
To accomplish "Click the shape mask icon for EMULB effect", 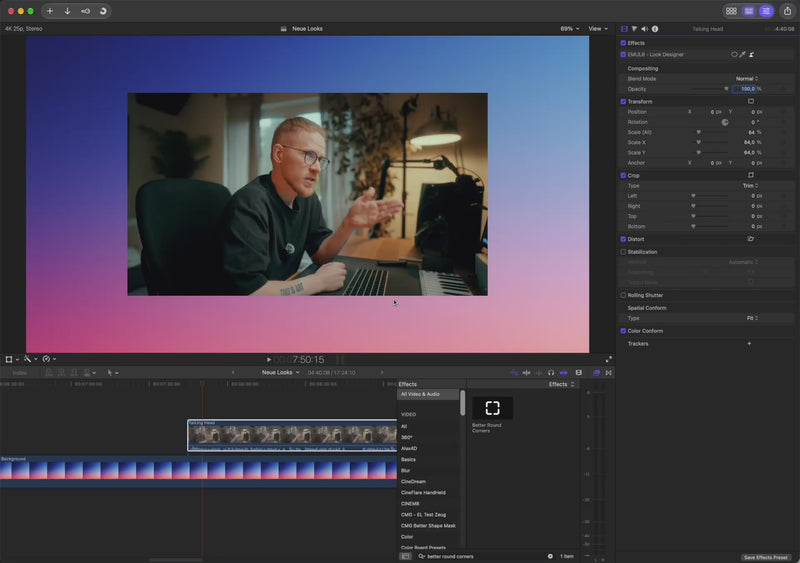I will pyautogui.click(x=734, y=54).
